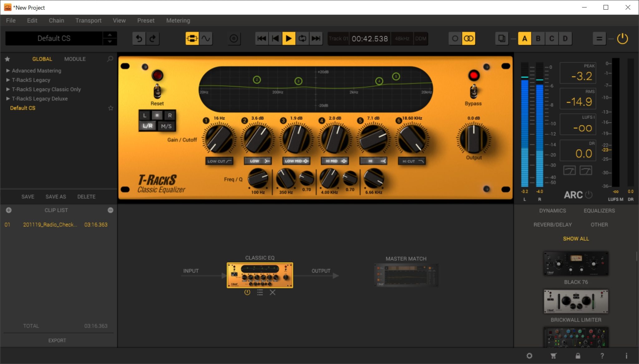Enable M/S processing mode on the equalizer
The image size is (639, 364).
(x=167, y=126)
